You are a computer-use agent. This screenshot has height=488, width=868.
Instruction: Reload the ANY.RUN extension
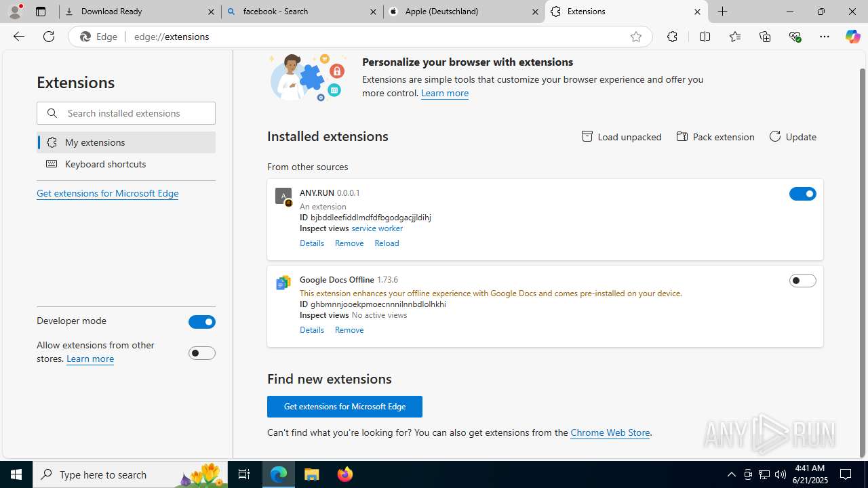tap(387, 243)
